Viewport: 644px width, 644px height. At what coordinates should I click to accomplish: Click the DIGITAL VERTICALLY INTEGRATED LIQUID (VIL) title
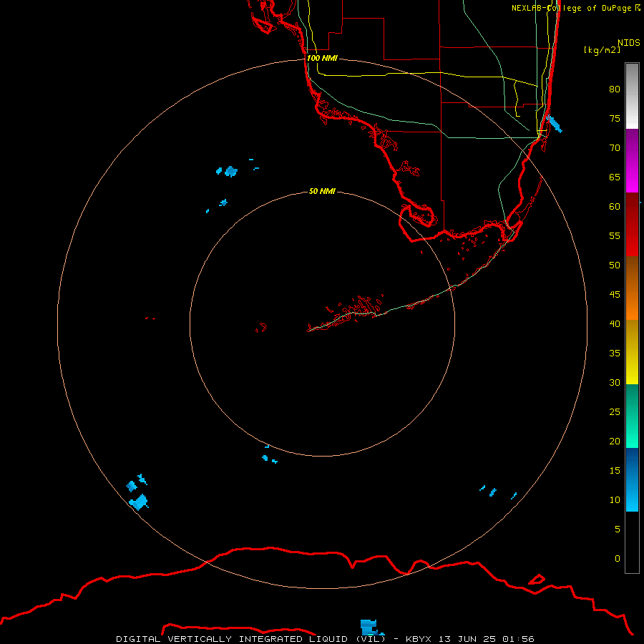(x=250, y=639)
